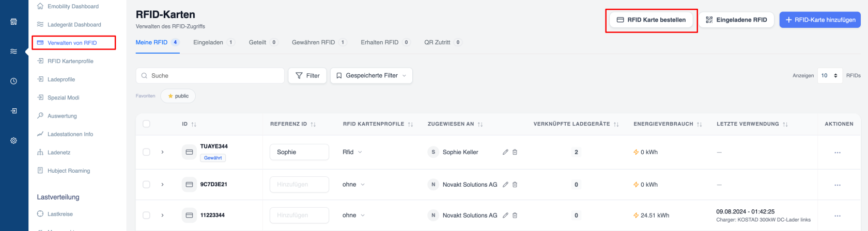
Task: Open Ladegerät Dashboard in sidebar
Action: (x=69, y=24)
